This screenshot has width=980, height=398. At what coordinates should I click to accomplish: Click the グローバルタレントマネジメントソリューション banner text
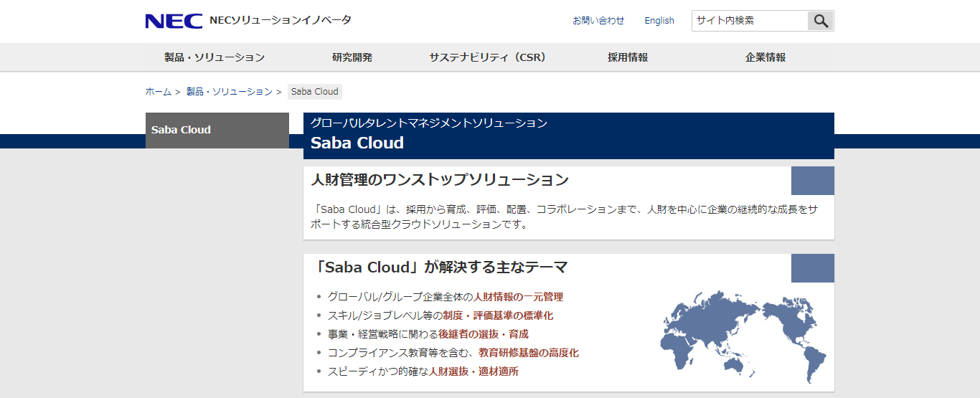click(429, 123)
